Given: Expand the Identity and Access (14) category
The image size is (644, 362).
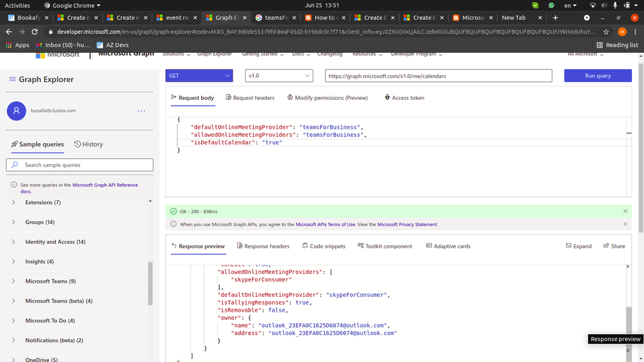Looking at the screenshot, I should point(55,242).
